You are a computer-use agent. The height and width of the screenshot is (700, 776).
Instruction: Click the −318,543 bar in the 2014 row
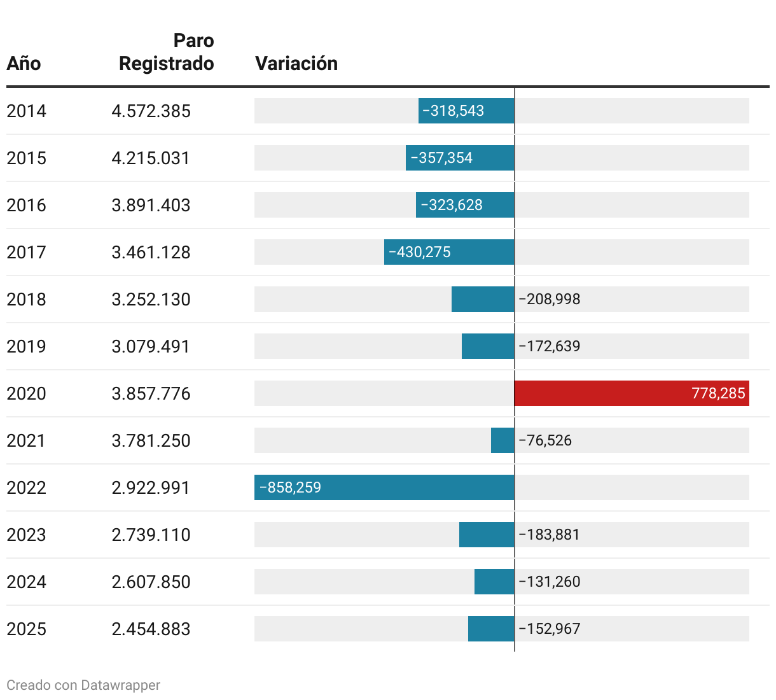click(466, 111)
